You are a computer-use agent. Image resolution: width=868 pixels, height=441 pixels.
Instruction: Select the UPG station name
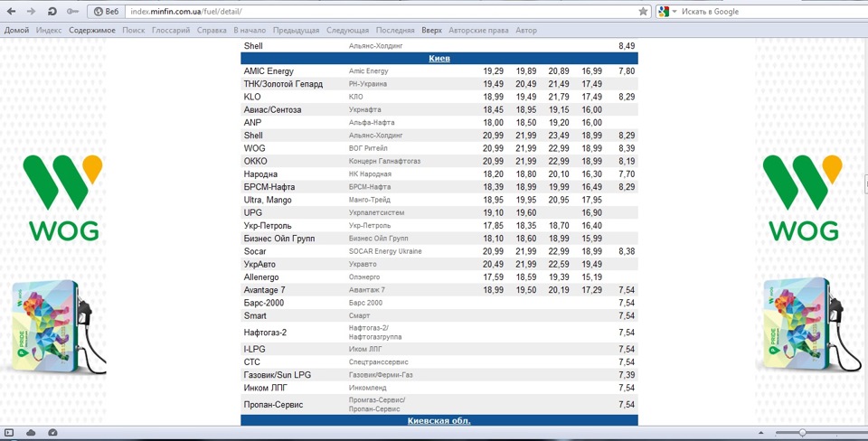point(253,213)
